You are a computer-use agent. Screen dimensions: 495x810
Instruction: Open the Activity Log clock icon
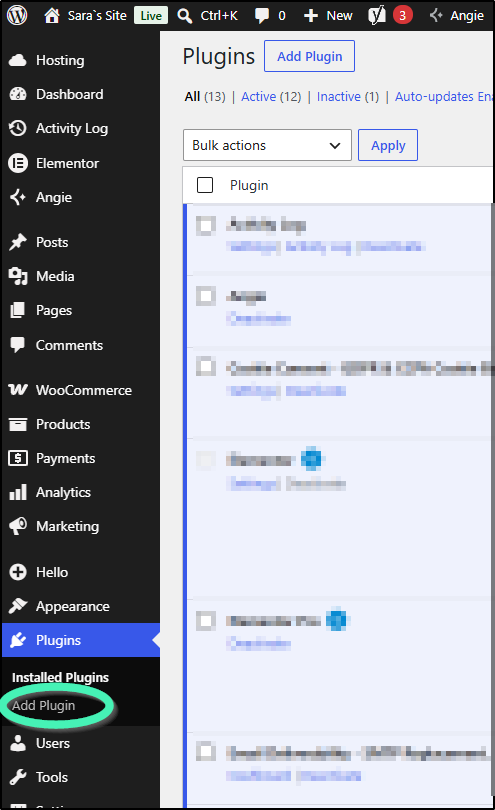[x=18, y=128]
